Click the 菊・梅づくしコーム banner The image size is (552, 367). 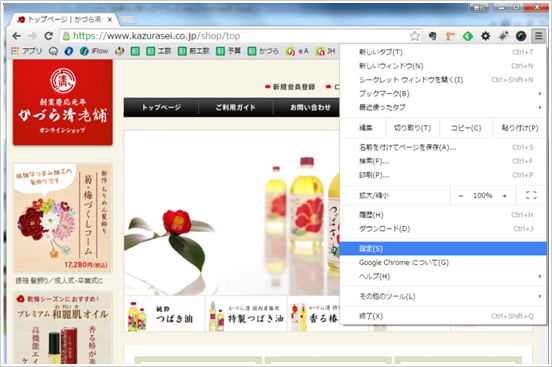(63, 218)
